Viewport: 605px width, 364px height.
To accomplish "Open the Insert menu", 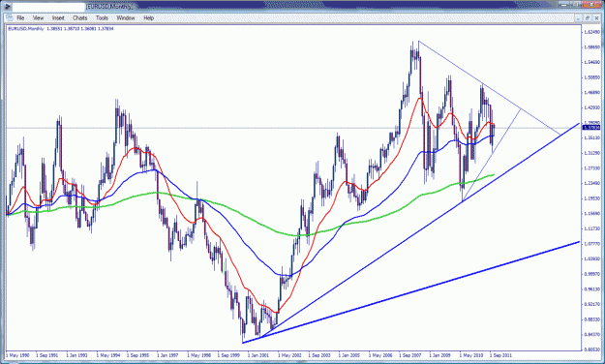I will coord(58,17).
